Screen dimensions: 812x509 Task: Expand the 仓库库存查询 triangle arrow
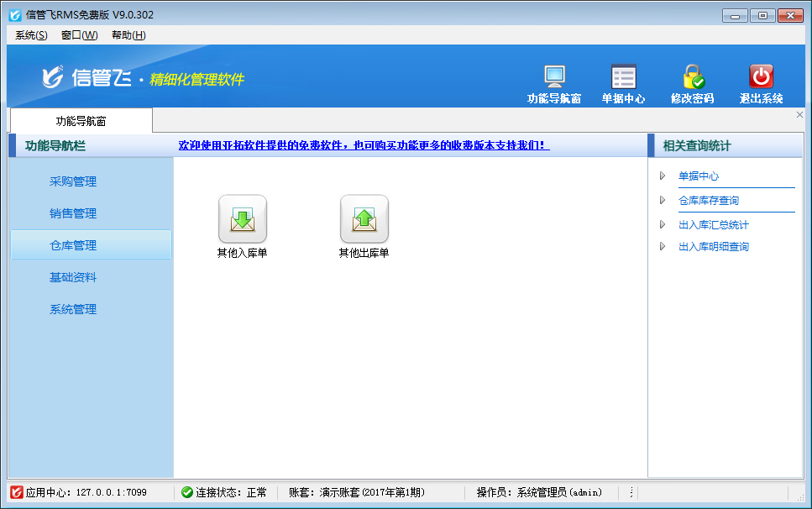663,201
